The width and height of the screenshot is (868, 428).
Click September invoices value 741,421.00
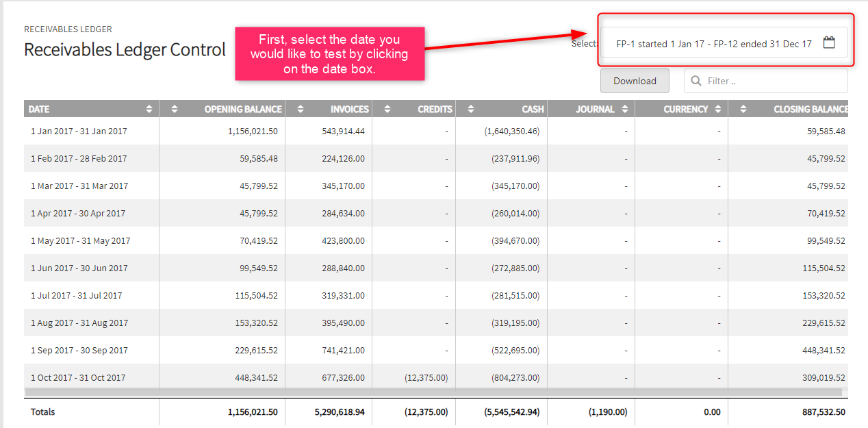coord(343,350)
